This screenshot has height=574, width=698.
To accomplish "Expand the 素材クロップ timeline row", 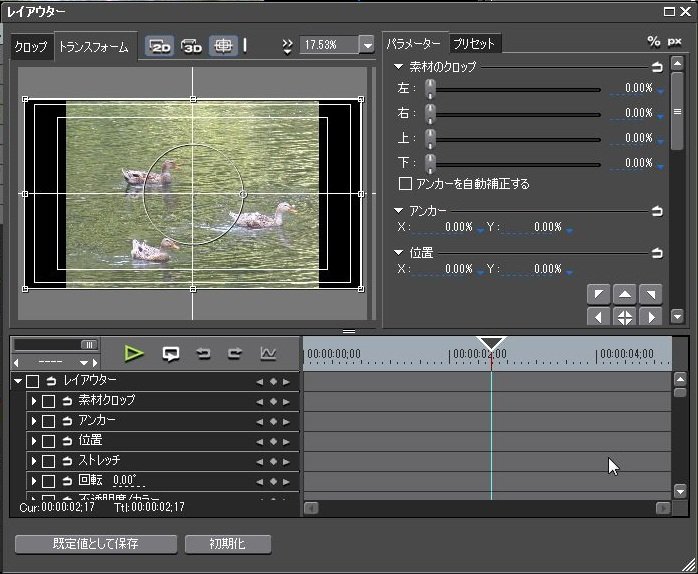I will click(x=33, y=401).
